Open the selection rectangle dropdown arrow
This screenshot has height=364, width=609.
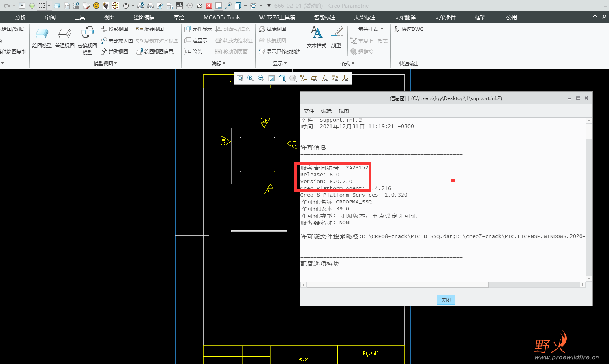pyautogui.click(x=49, y=6)
